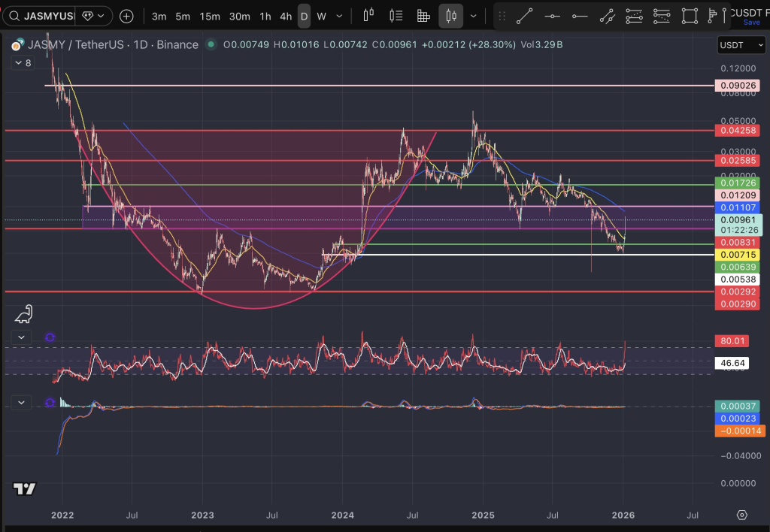Click the highlighted candlestick chart style icon
Viewport: 770px width, 532px height.
click(451, 16)
